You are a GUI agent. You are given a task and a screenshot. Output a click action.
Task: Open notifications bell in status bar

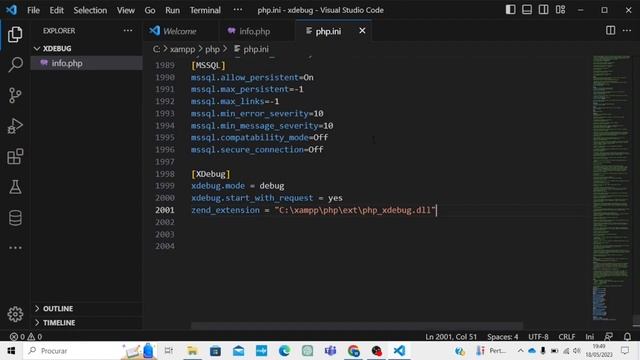[x=627, y=337]
